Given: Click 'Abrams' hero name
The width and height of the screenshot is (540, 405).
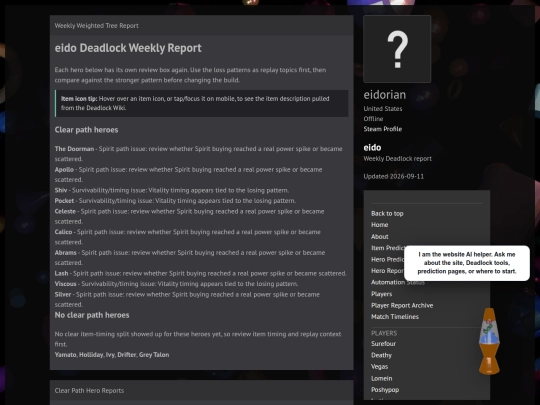Looking at the screenshot, I should (65, 253).
